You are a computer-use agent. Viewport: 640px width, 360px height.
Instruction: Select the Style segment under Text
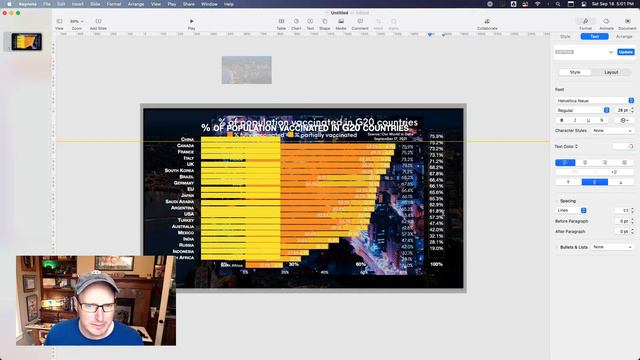[x=575, y=72]
